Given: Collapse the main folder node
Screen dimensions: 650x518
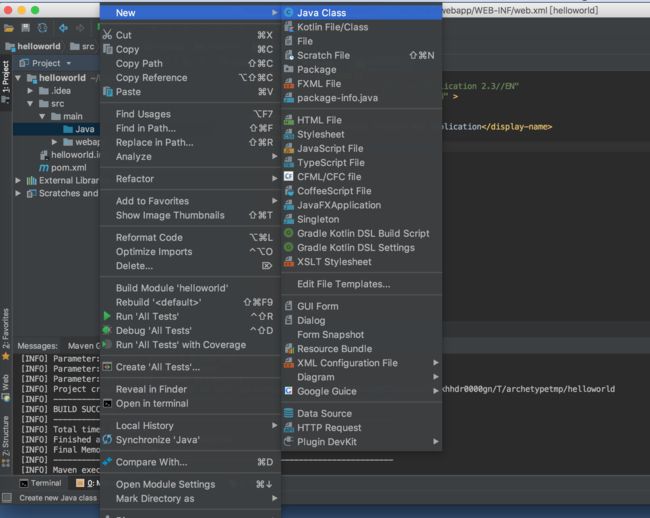Looking at the screenshot, I should click(x=42, y=116).
